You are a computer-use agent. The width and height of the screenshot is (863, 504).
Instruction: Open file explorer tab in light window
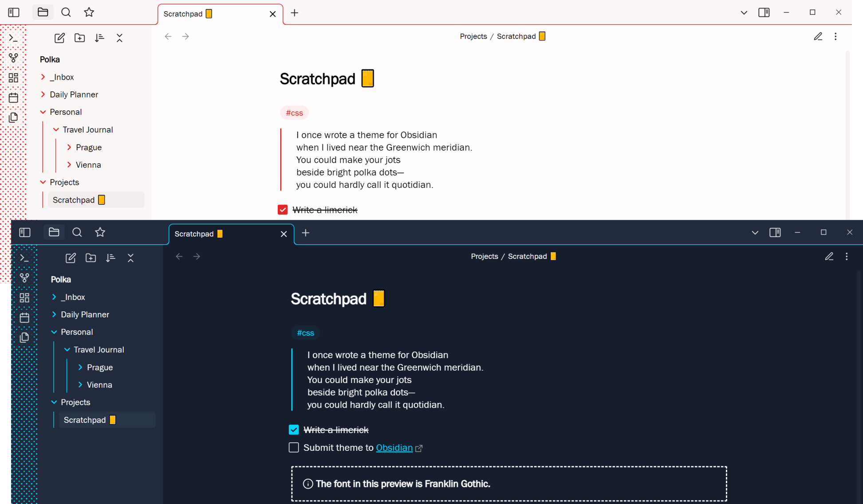pos(43,12)
